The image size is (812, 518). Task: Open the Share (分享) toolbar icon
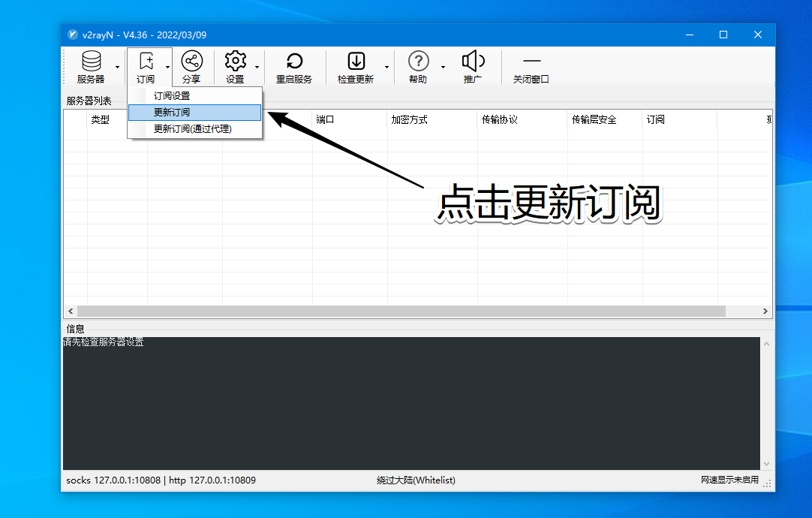[191, 62]
